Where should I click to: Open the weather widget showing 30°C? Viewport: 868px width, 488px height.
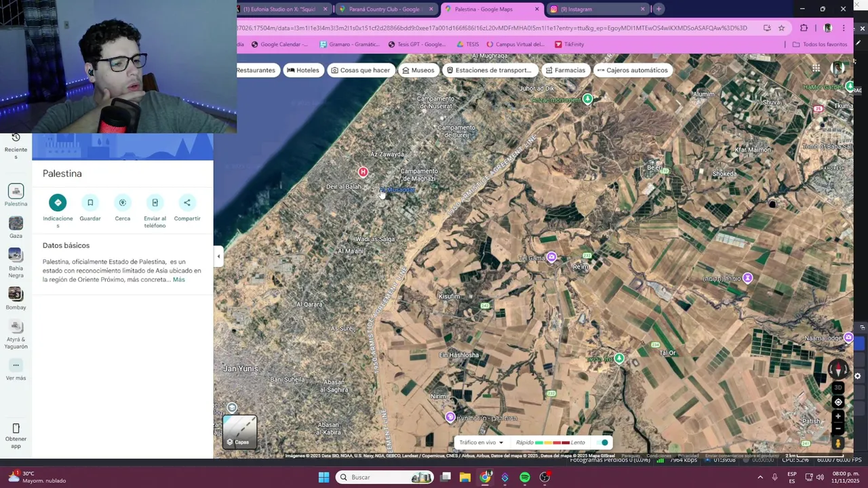point(37,477)
